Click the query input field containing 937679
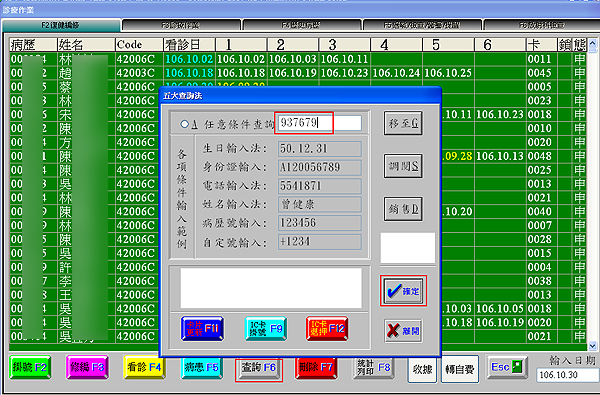600x395 pixels. coord(320,123)
